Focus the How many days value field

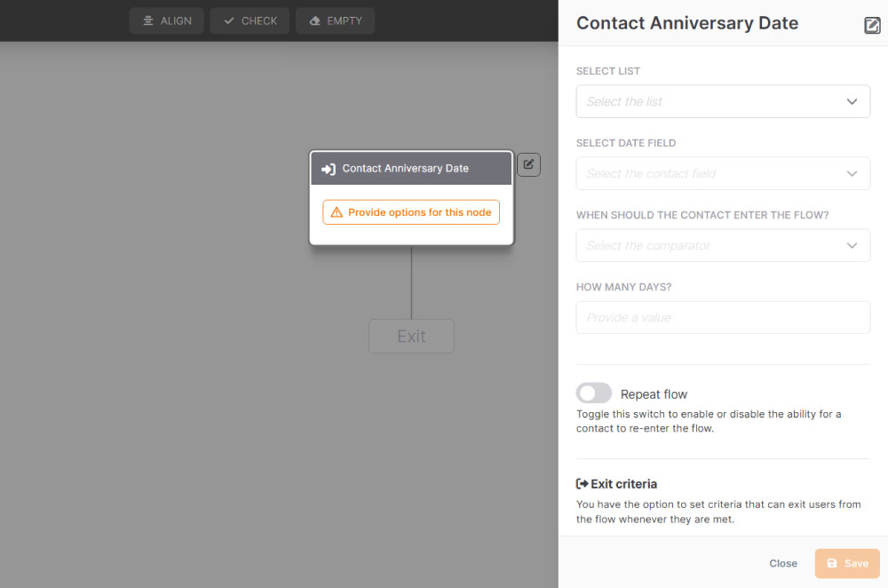[723, 317]
